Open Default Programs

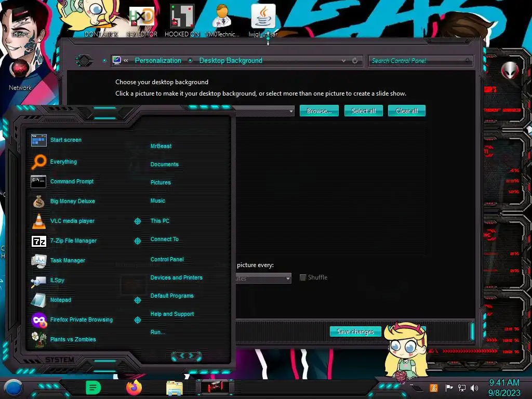point(171,296)
